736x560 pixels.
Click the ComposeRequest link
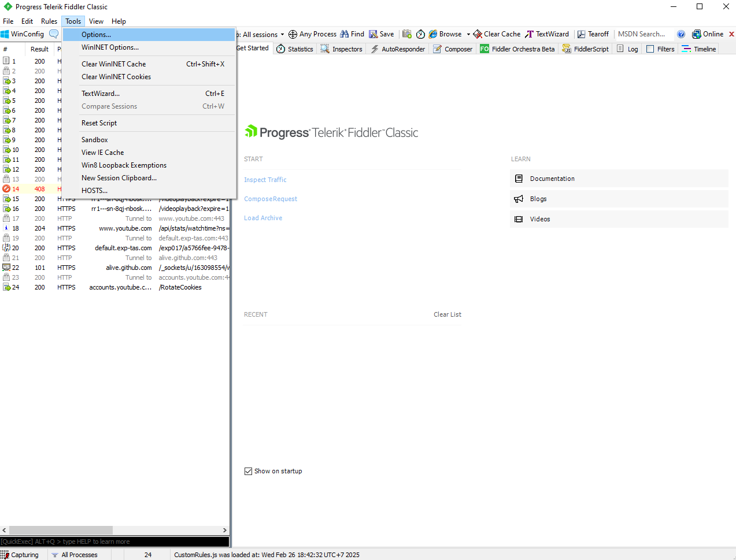point(271,199)
